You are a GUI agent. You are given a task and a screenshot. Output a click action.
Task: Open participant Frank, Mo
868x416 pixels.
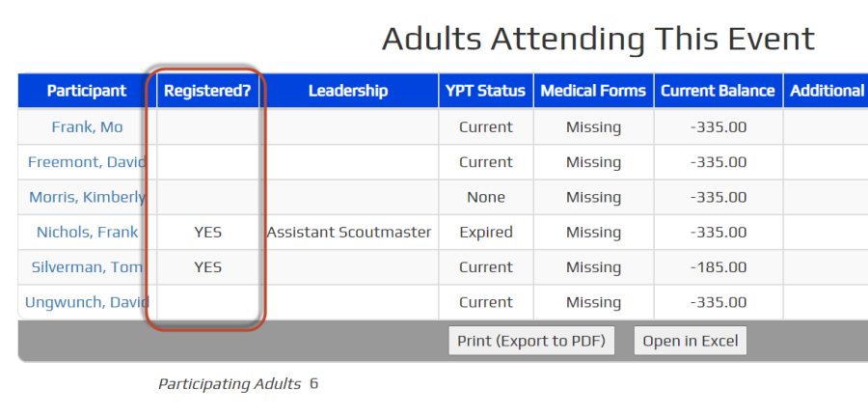point(87,127)
